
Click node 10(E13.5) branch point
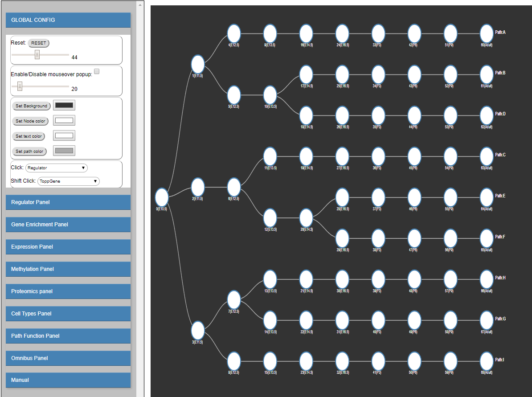click(x=270, y=95)
